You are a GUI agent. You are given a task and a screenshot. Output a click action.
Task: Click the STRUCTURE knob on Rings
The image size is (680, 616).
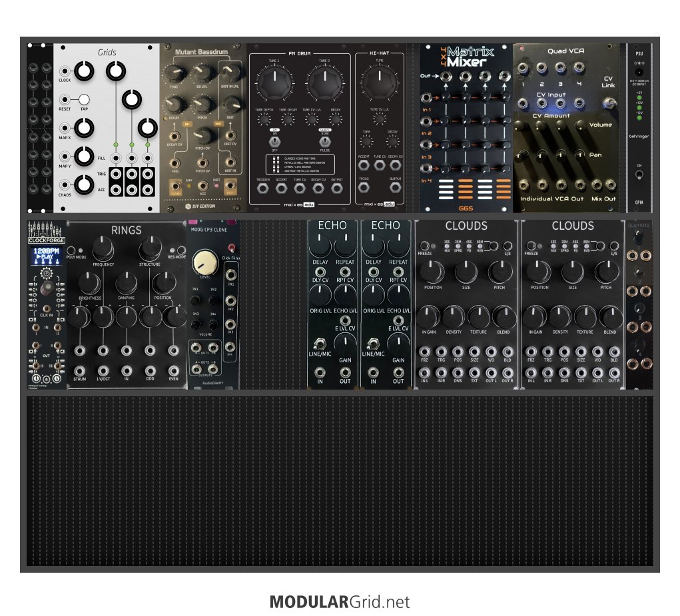click(x=151, y=248)
